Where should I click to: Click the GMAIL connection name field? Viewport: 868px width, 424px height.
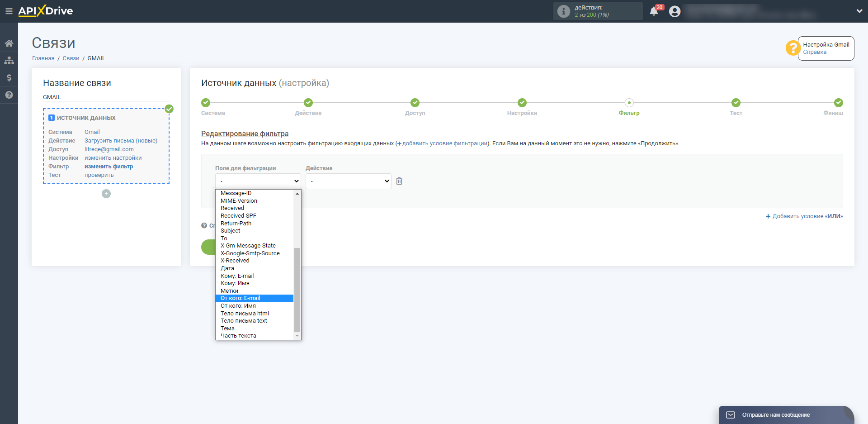tap(106, 97)
